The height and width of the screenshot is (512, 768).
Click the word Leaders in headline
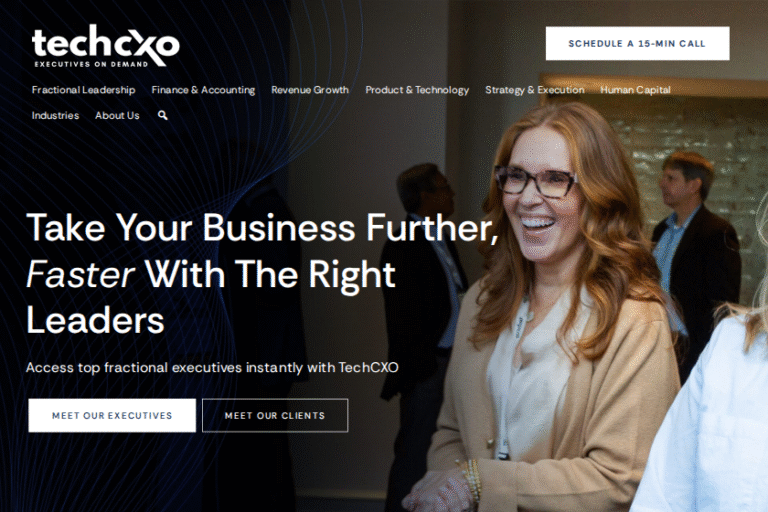click(x=95, y=320)
